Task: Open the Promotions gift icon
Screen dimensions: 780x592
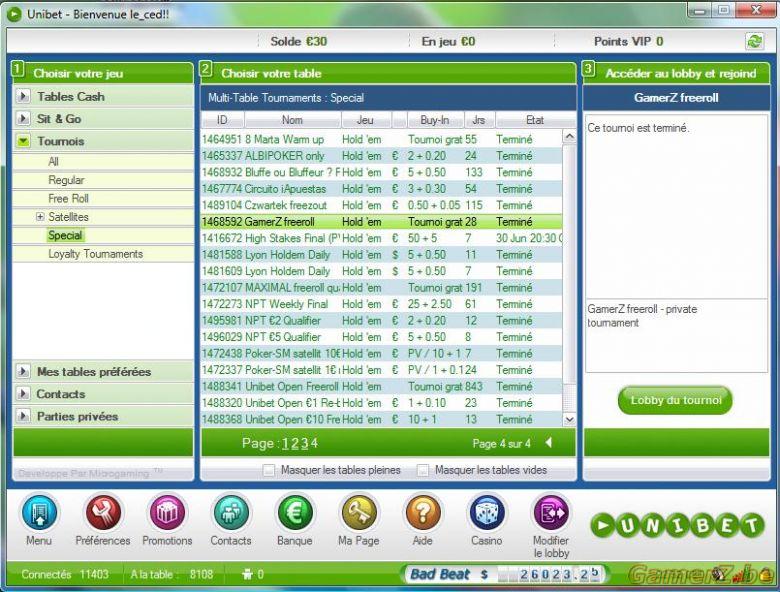Action: 167,512
